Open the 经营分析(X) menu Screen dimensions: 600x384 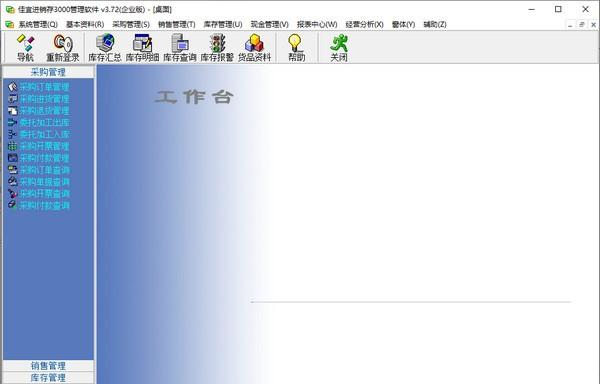point(364,24)
